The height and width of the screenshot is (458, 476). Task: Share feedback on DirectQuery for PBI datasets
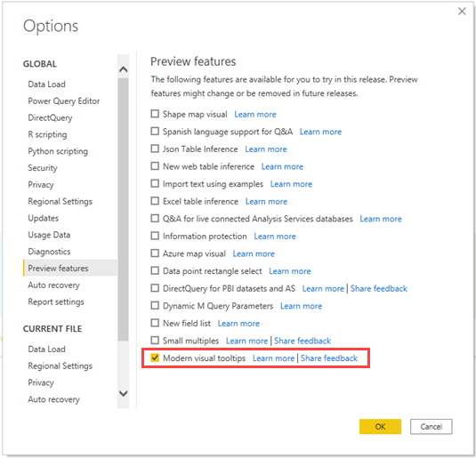click(x=378, y=288)
